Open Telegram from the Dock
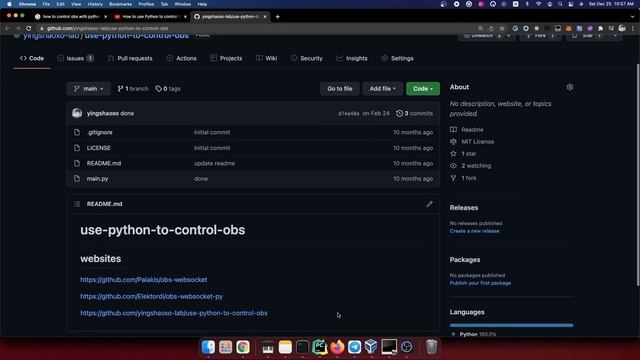Image resolution: width=640 pixels, height=360 pixels. [x=354, y=347]
